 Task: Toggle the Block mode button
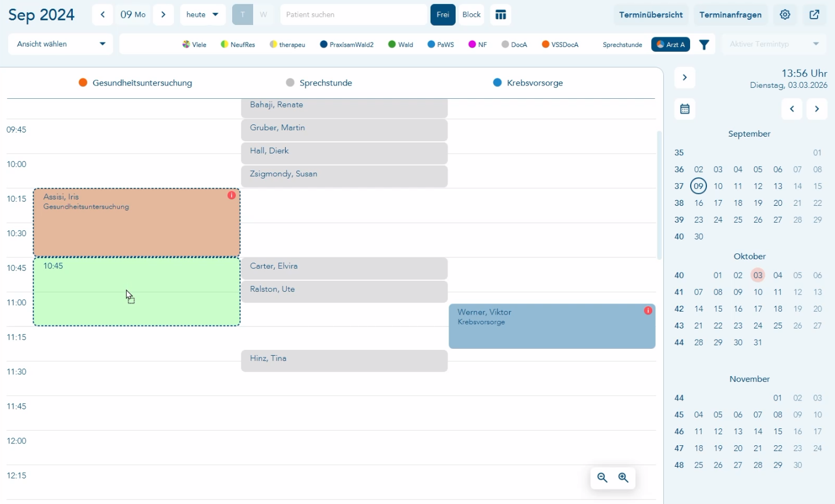tap(471, 15)
